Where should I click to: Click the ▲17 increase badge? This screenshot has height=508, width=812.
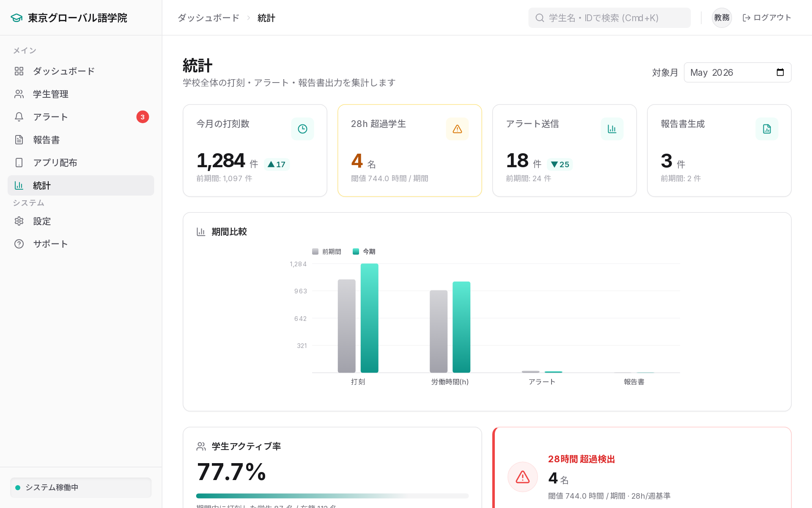[277, 164]
